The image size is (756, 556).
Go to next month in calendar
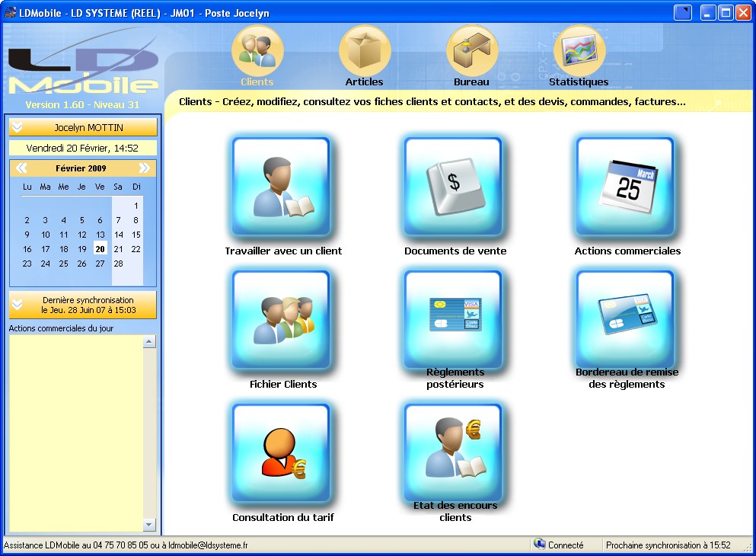(144, 168)
